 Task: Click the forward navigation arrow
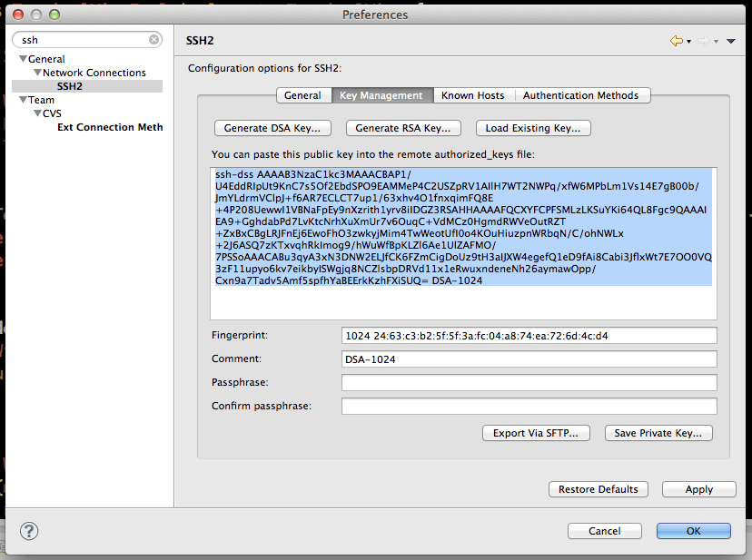click(x=702, y=41)
